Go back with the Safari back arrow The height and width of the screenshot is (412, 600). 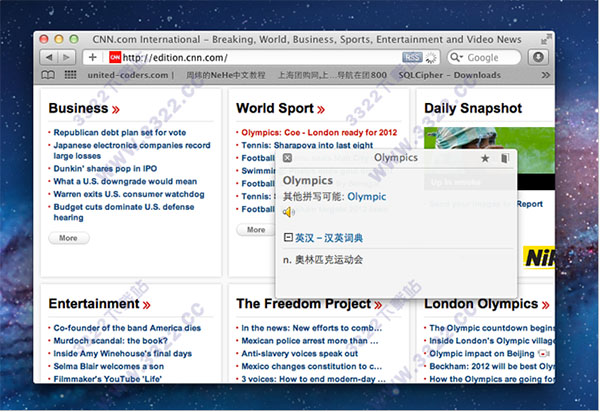[x=49, y=57]
